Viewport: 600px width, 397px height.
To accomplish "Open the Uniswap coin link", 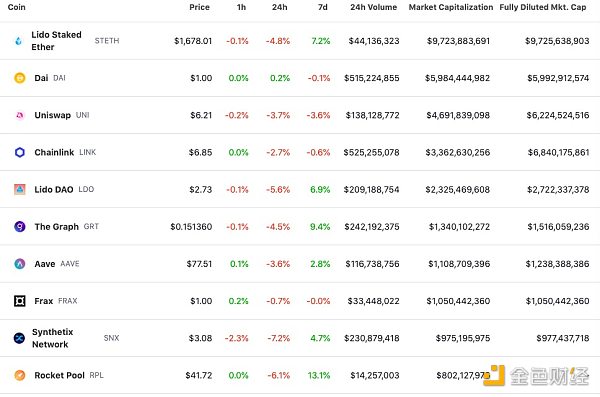I will pyautogui.click(x=52, y=115).
